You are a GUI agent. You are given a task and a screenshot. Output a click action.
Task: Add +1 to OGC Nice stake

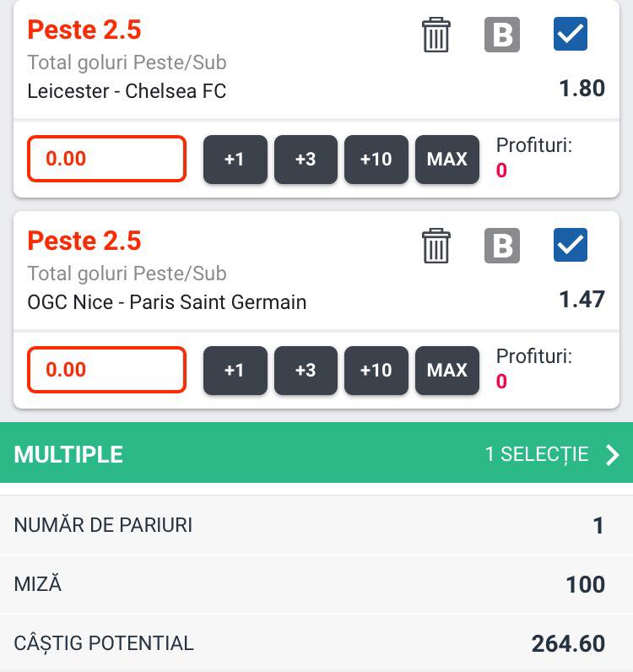(235, 371)
